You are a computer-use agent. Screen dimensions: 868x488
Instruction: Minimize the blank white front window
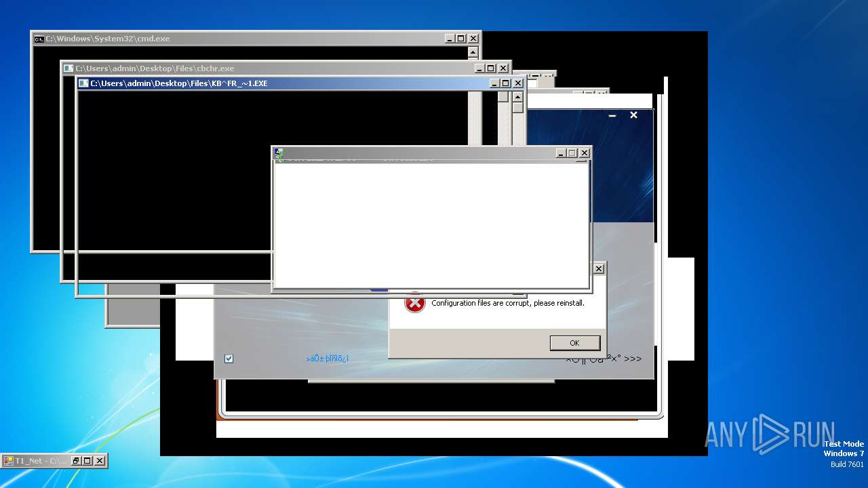(561, 153)
